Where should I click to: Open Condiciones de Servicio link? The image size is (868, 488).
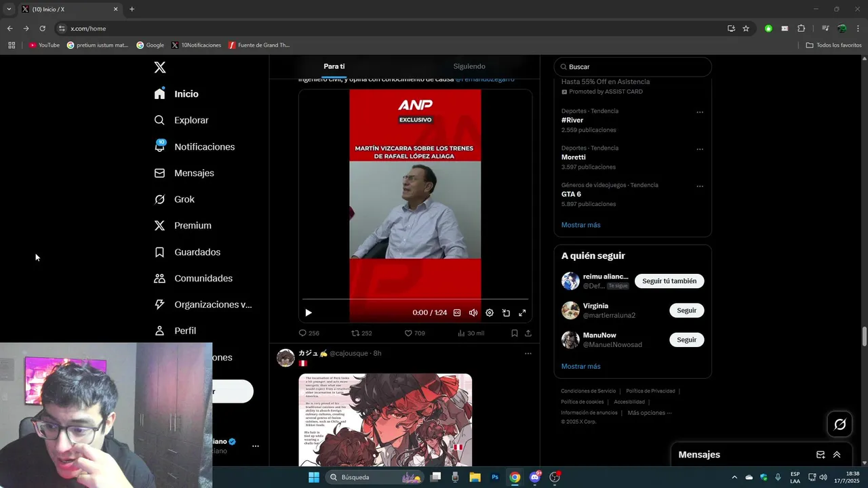[x=589, y=391]
